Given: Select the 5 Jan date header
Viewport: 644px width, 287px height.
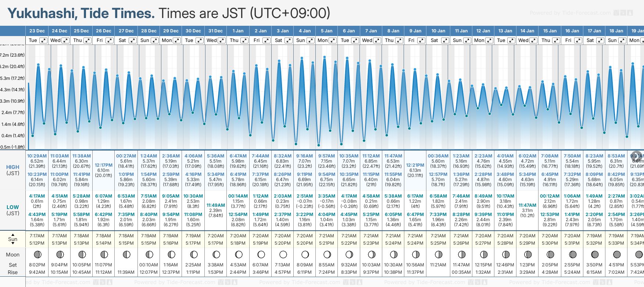Looking at the screenshot, I should tap(327, 31).
